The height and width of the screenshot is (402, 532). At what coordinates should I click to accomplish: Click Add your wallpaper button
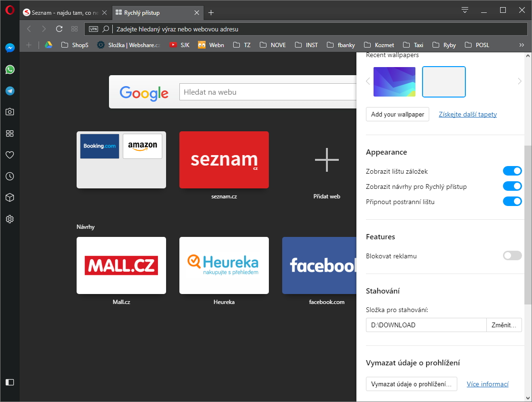pos(397,114)
